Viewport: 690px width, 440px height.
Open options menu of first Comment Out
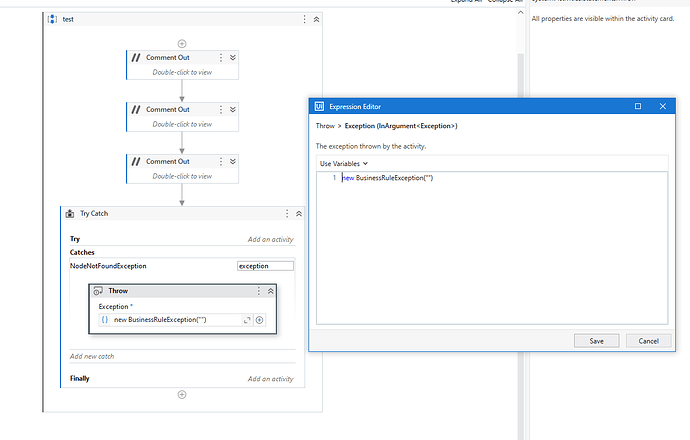click(x=221, y=58)
